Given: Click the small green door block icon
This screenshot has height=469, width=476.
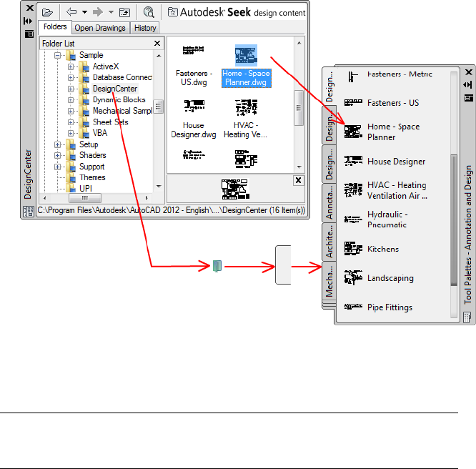Looking at the screenshot, I should pyautogui.click(x=217, y=266).
